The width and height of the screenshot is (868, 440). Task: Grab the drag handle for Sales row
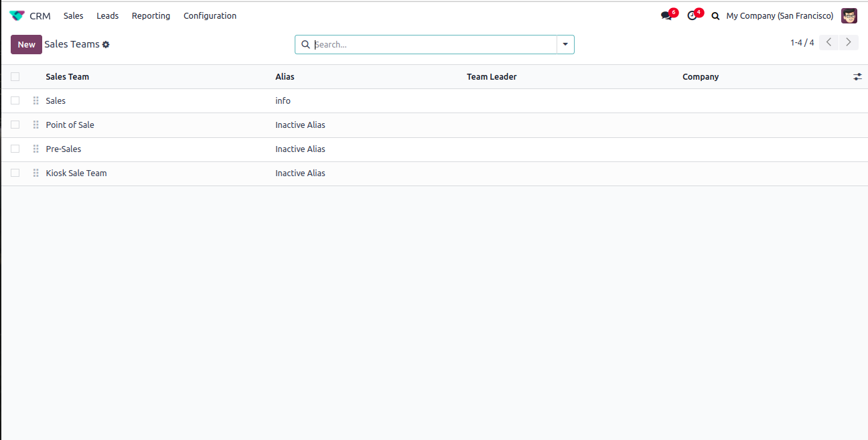pos(35,100)
